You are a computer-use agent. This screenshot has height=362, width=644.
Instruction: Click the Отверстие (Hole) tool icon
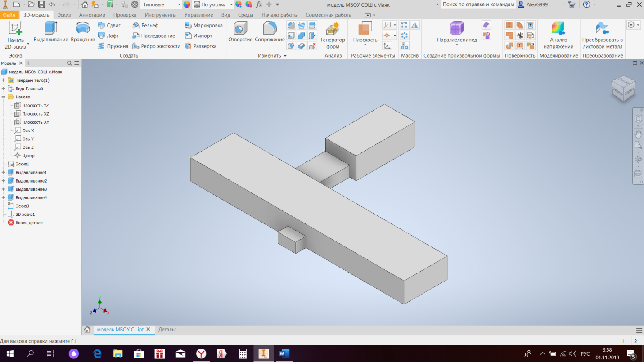(x=240, y=28)
